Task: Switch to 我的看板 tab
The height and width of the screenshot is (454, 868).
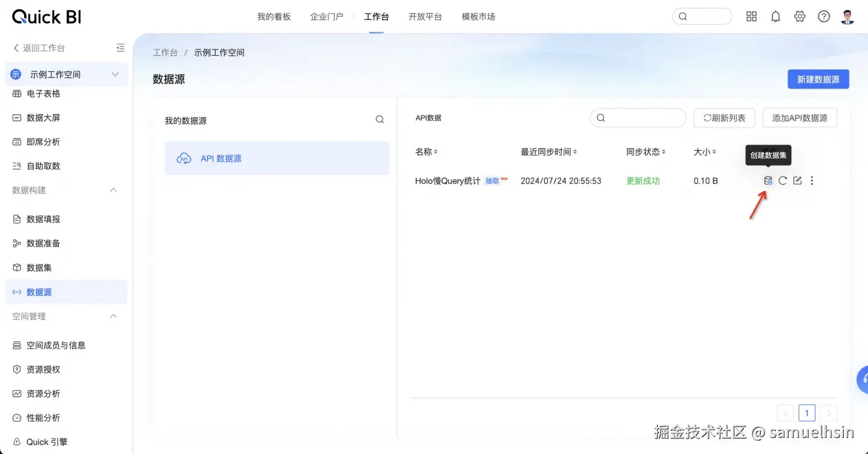Action: [x=274, y=17]
